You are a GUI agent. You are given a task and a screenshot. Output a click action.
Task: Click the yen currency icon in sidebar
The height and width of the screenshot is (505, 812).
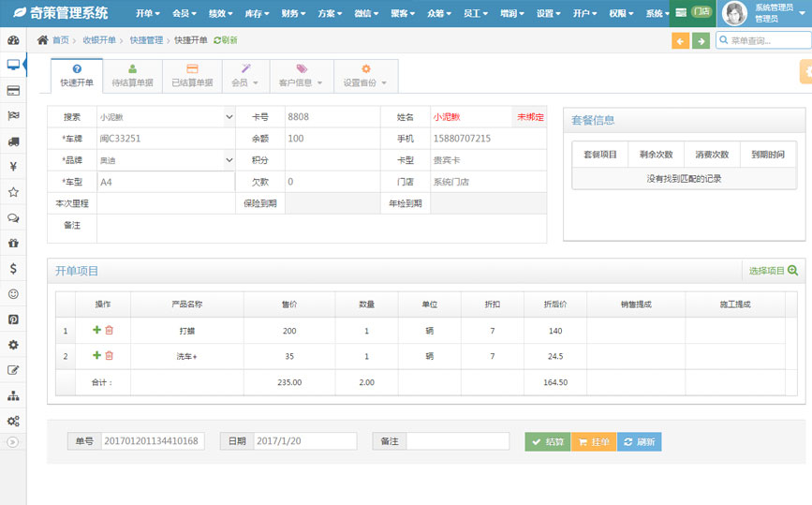(13, 167)
